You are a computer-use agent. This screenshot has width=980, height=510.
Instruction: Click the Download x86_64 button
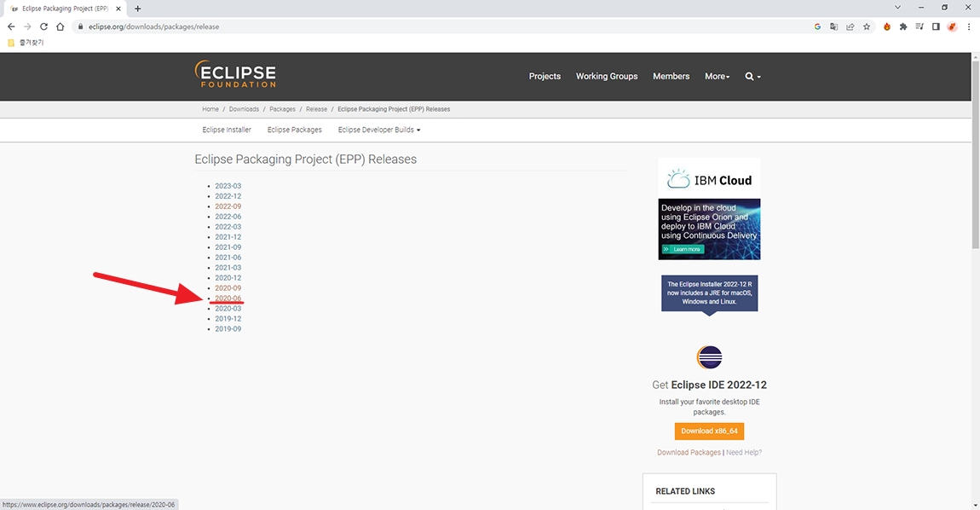pyautogui.click(x=709, y=432)
